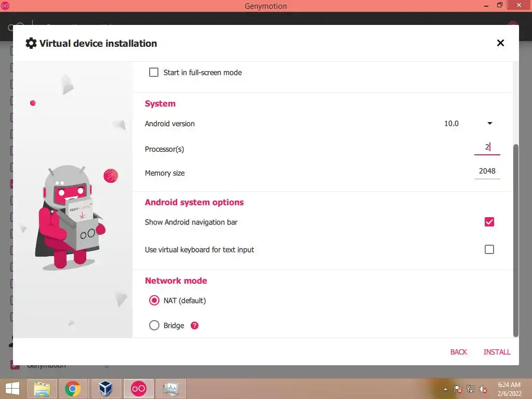Launch Google Chrome from the taskbar
The image size is (532, 399).
pyautogui.click(x=73, y=389)
